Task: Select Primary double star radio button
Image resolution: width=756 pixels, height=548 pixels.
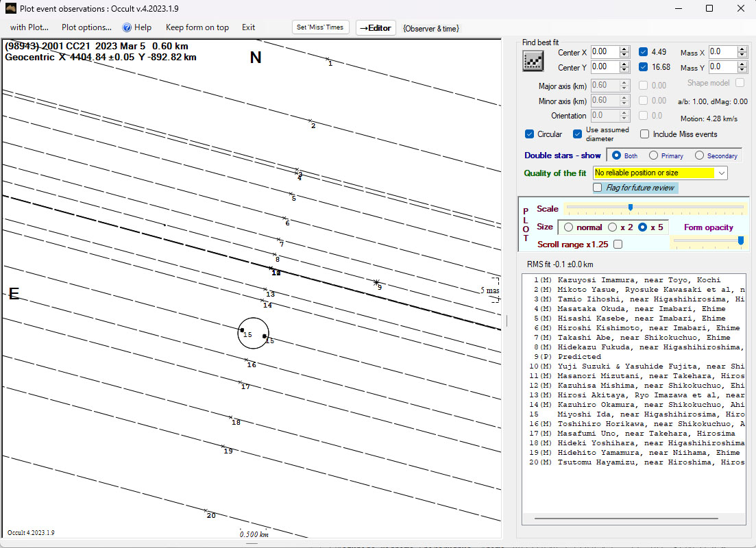Action: [x=654, y=156]
